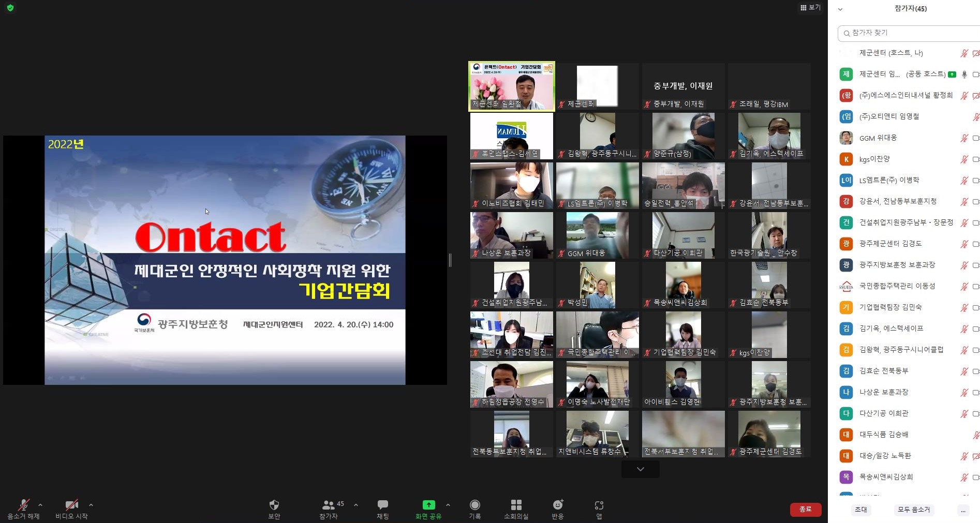
Task: Click the avatar beside 기업협력팀장 김민숙 in list
Action: click(846, 307)
